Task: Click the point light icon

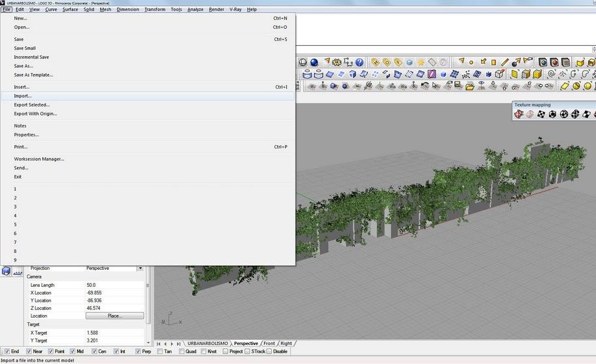Action: point(471,62)
